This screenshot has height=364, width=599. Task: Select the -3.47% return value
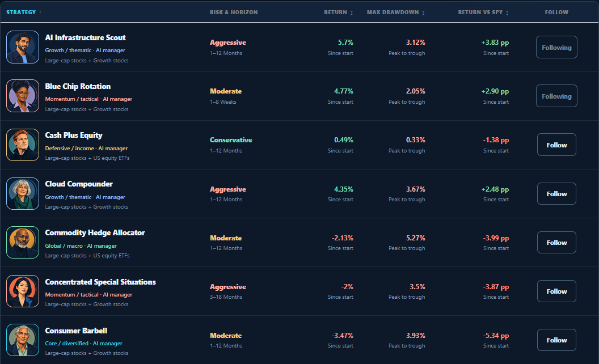(x=342, y=336)
